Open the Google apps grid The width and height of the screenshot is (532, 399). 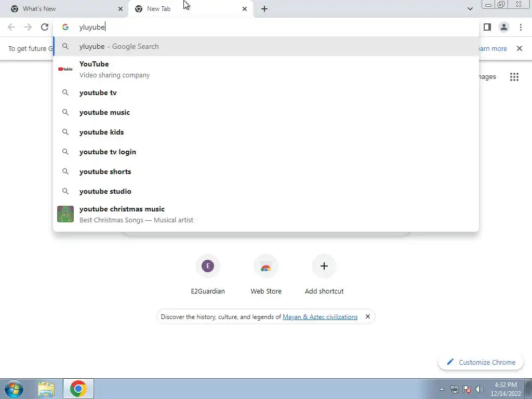point(514,77)
